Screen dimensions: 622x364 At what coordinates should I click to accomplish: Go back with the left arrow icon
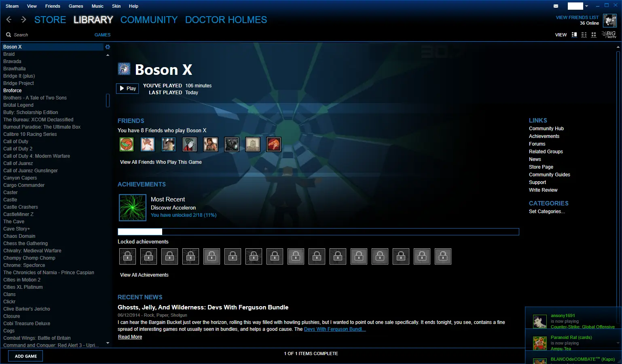tap(9, 19)
